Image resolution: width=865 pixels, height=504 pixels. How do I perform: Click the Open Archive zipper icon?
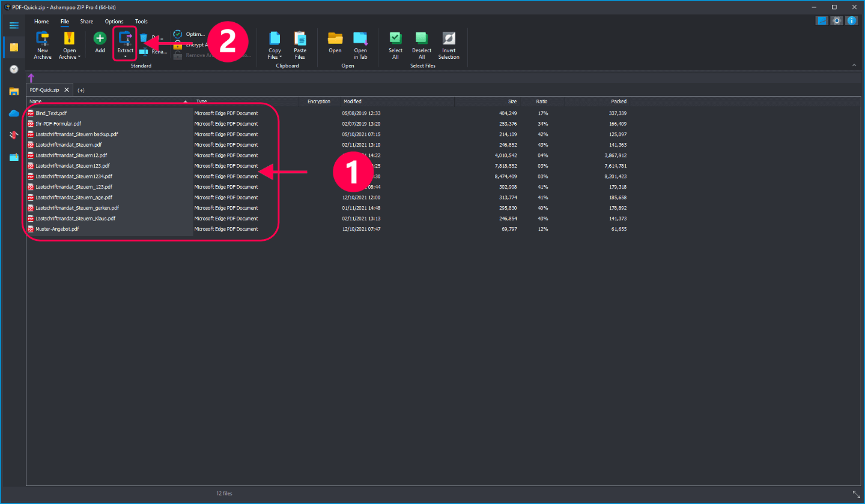(x=70, y=38)
